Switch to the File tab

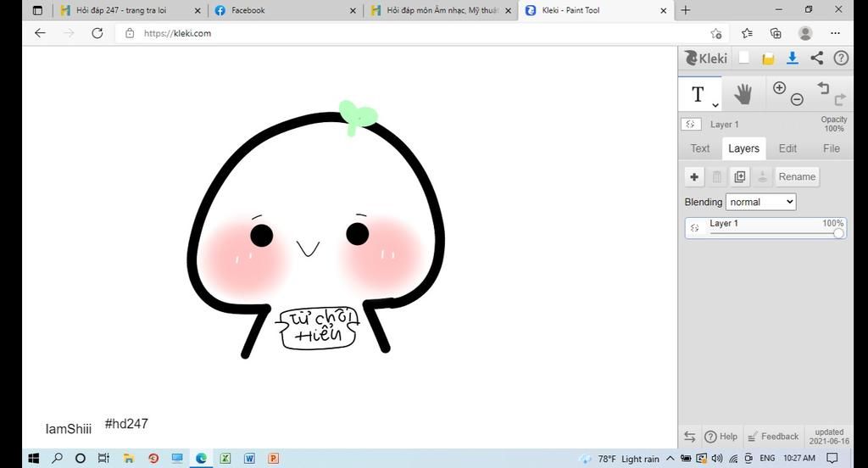831,148
